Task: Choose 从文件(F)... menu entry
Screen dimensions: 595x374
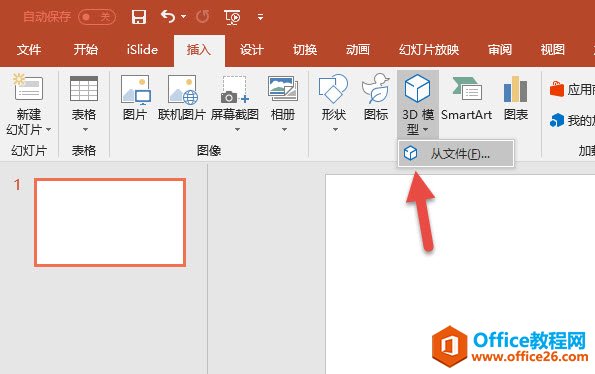Action: (x=456, y=154)
